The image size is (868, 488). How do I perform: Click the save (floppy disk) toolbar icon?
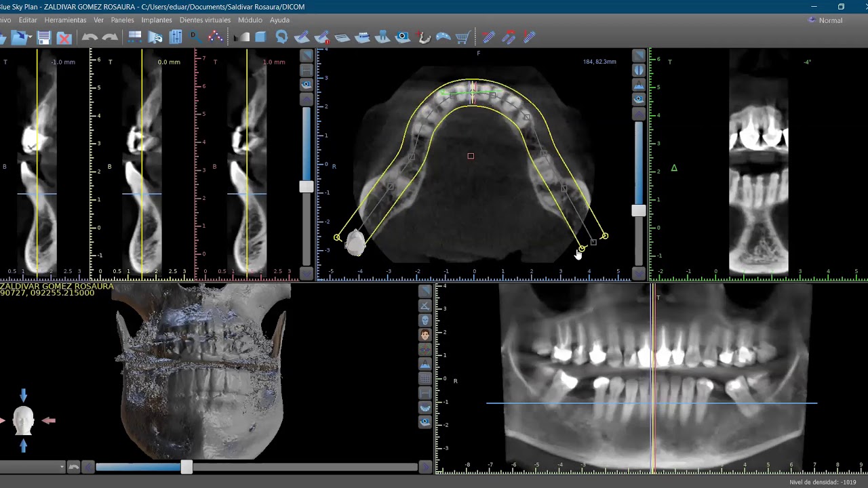pyautogui.click(x=44, y=37)
